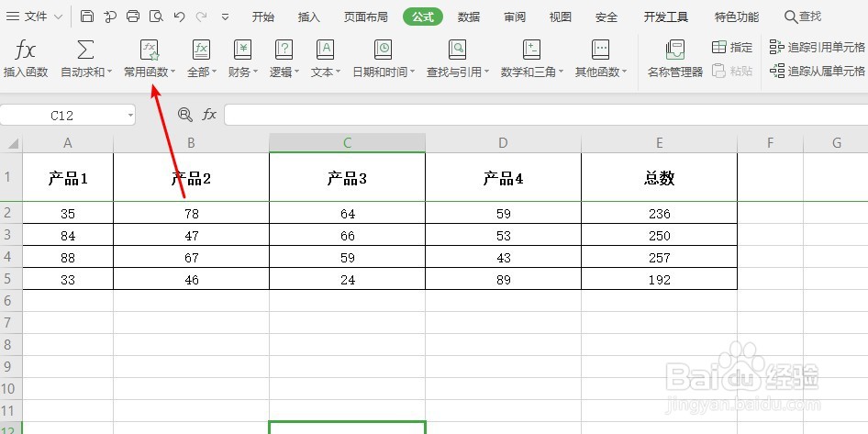Viewport: 868px width, 434px height.
Task: Open the 文本 functions dropdown
Action: point(326,59)
